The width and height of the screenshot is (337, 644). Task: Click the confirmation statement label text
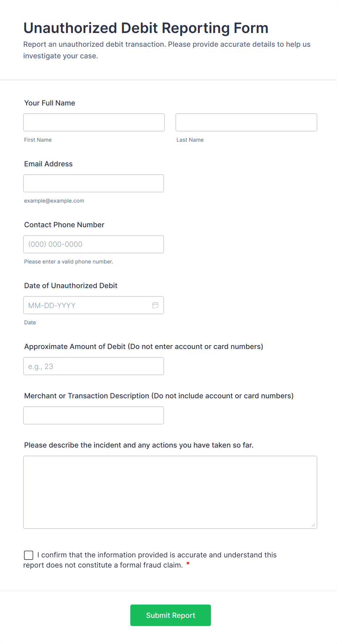[157, 555]
